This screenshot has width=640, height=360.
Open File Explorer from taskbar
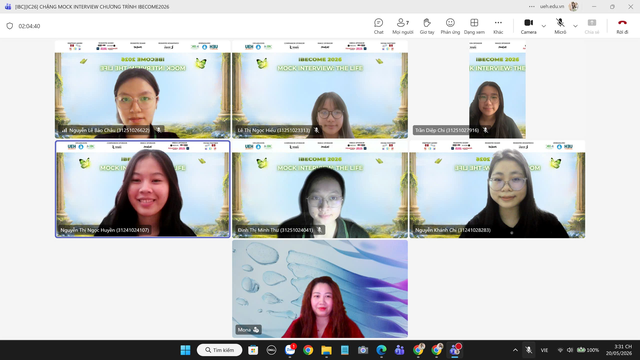click(x=326, y=350)
